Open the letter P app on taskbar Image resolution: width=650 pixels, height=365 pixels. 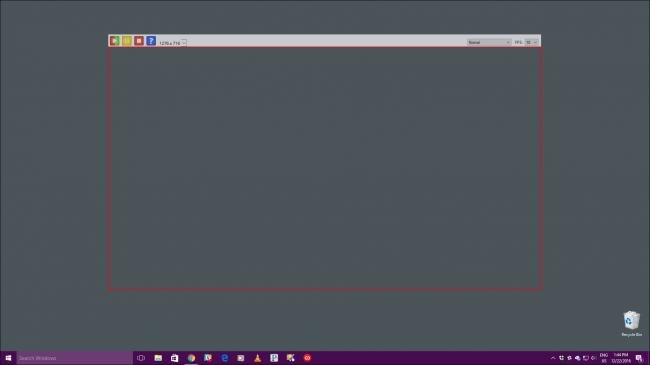coord(274,358)
